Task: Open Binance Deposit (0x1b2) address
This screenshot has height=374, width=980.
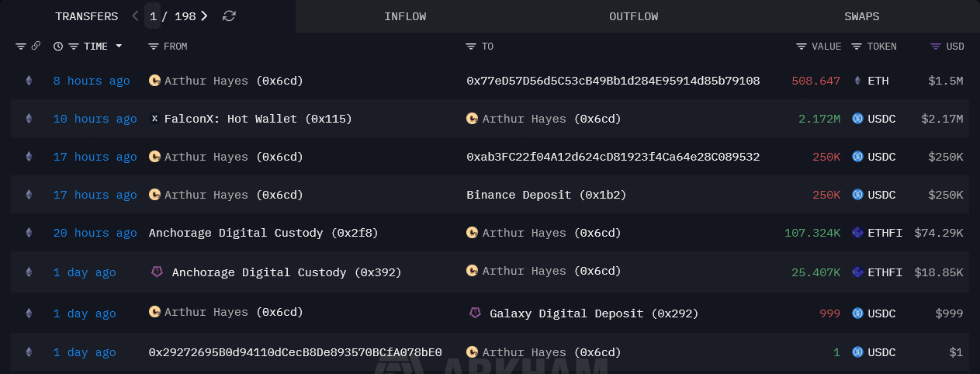Action: pos(546,195)
